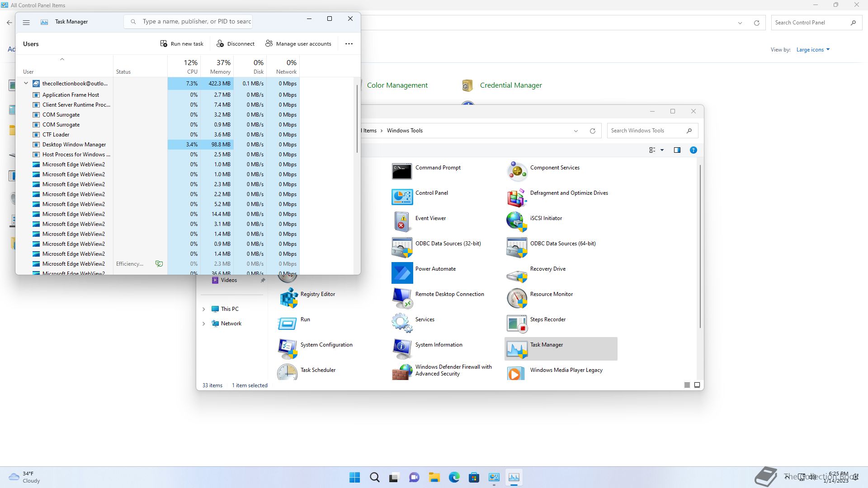Select Client Server Runtime Process row
Screen dimensions: 868x488
[158, 105]
